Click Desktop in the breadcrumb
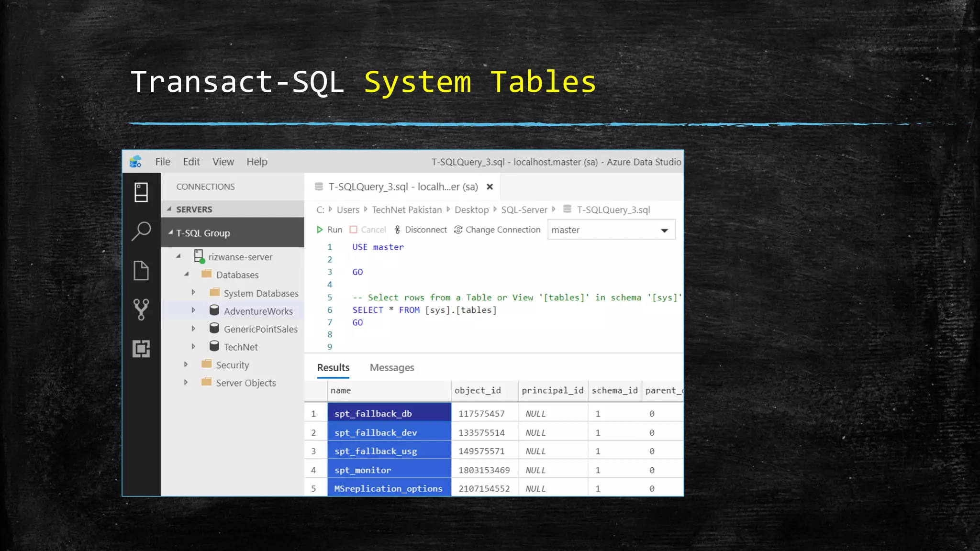980x551 pixels. tap(471, 210)
